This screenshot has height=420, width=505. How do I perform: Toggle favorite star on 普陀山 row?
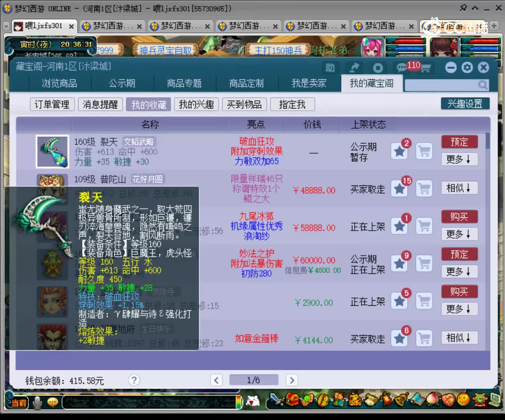click(399, 189)
